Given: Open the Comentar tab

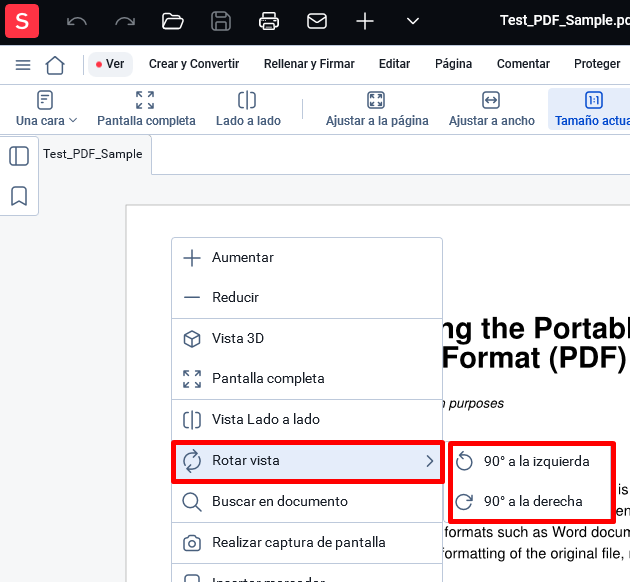Looking at the screenshot, I should 523,64.
